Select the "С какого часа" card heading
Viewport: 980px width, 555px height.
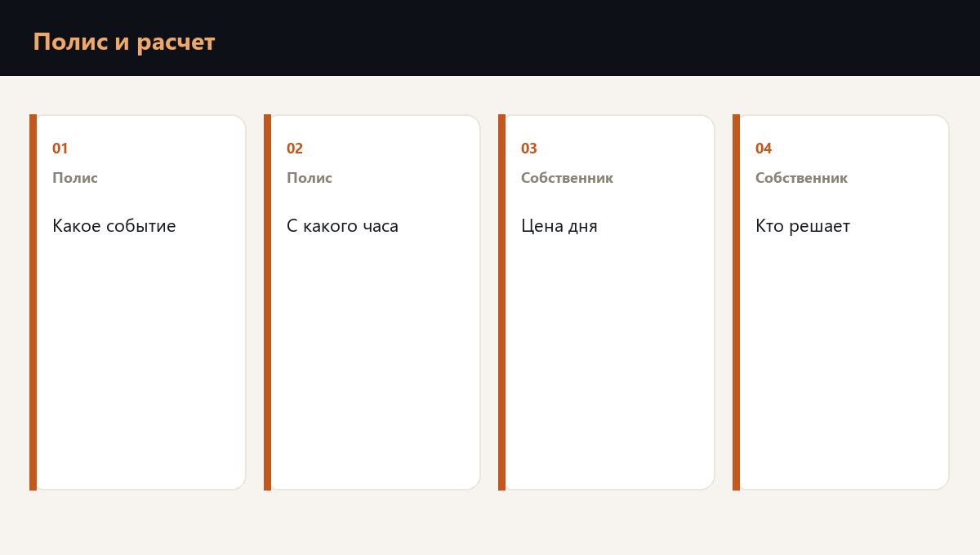[342, 226]
